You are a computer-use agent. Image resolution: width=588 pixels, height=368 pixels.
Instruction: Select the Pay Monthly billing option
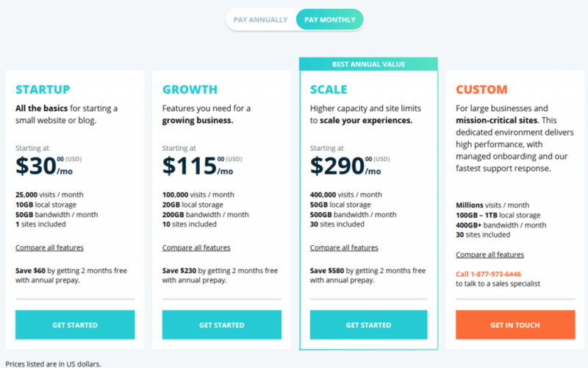pos(329,20)
